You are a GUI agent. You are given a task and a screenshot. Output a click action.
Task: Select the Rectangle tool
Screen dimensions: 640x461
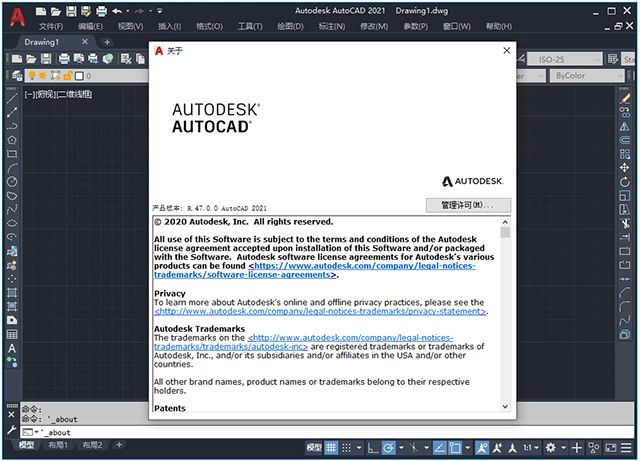point(12,154)
